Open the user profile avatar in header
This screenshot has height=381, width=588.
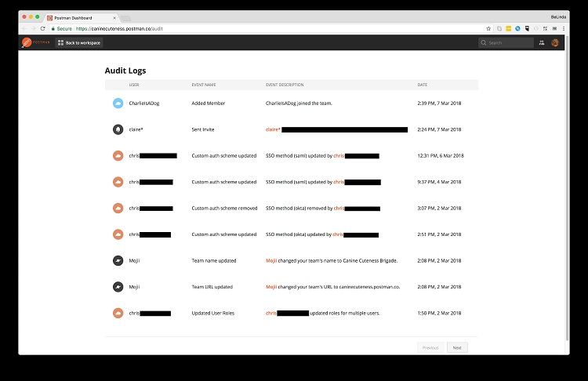[x=555, y=43]
